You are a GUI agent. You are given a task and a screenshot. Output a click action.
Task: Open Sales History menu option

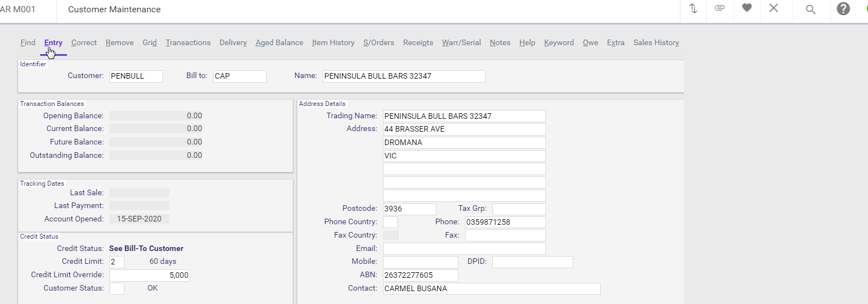coord(656,42)
